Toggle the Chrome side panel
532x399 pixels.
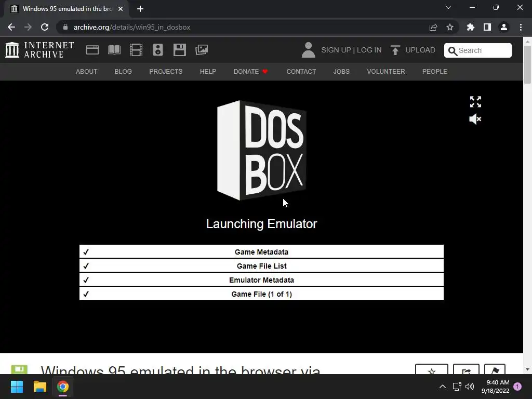[x=487, y=27]
